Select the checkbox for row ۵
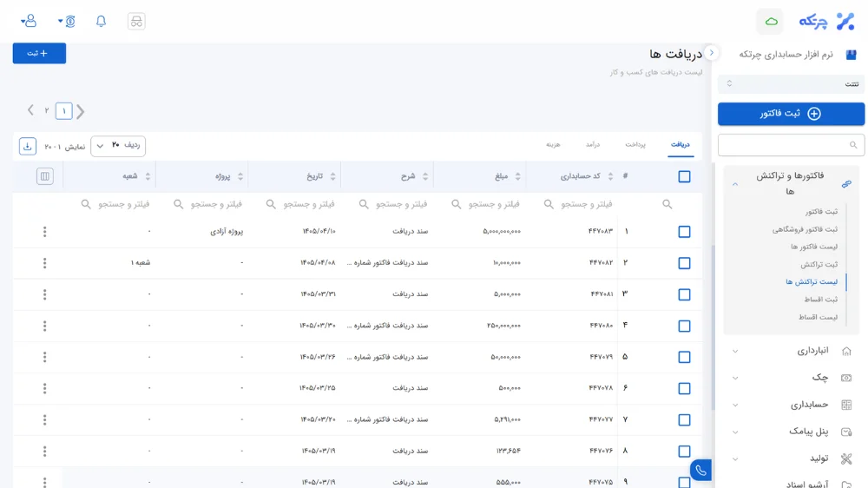Image resolution: width=868 pixels, height=488 pixels. (x=684, y=357)
